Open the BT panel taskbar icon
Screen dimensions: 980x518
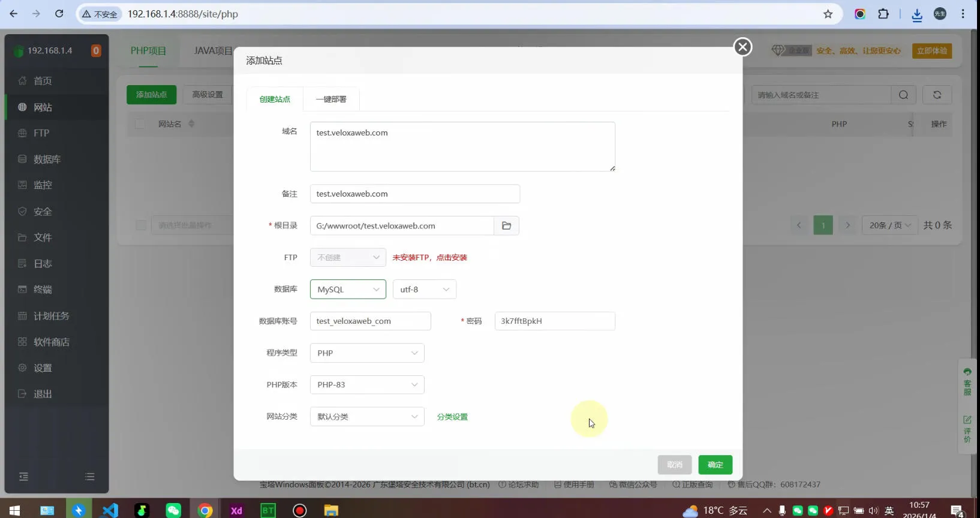point(268,510)
